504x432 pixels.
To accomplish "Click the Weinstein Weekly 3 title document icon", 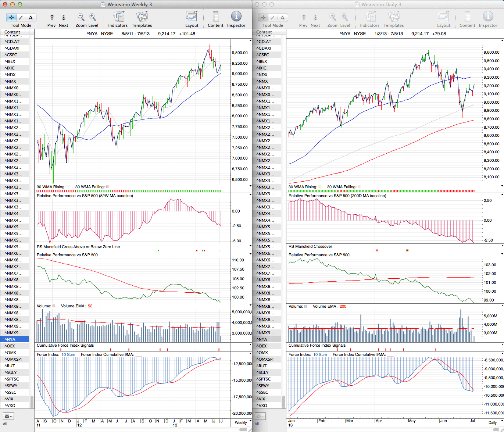I will pyautogui.click(x=103, y=4).
